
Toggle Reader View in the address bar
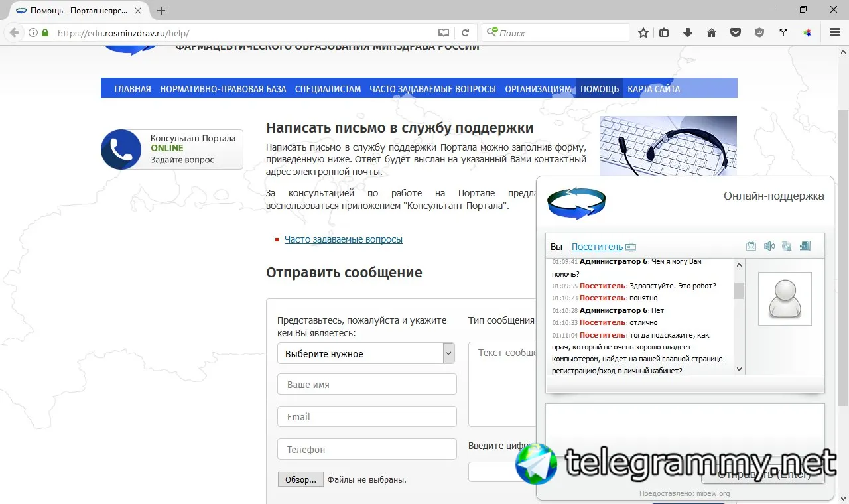(444, 32)
